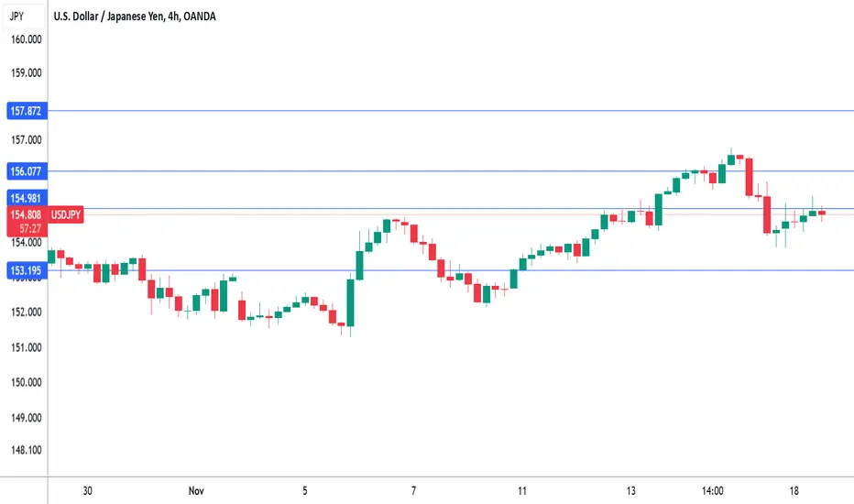The height and width of the screenshot is (504, 854).
Task: Select the 154.981 price level label
Action: point(27,198)
